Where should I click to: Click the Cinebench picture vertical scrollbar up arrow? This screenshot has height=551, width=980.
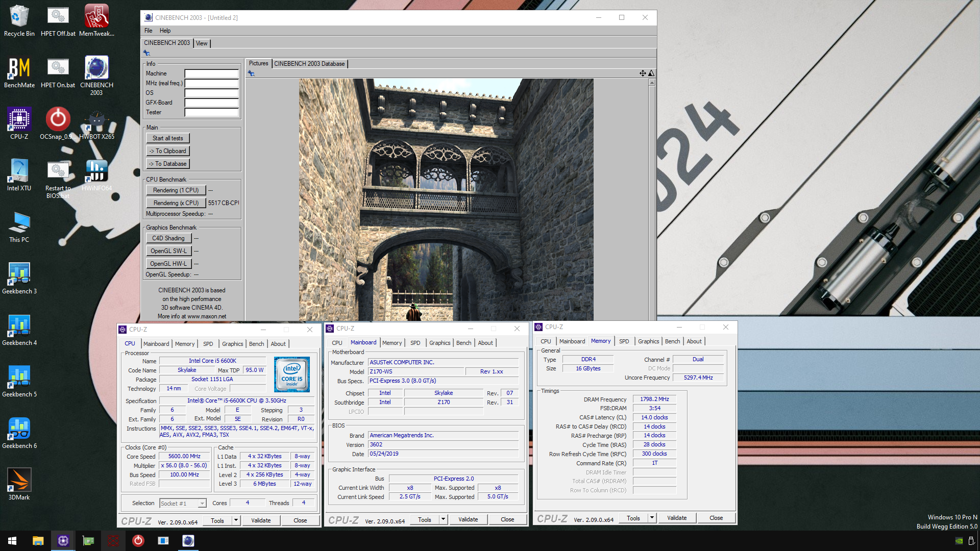[x=652, y=83]
